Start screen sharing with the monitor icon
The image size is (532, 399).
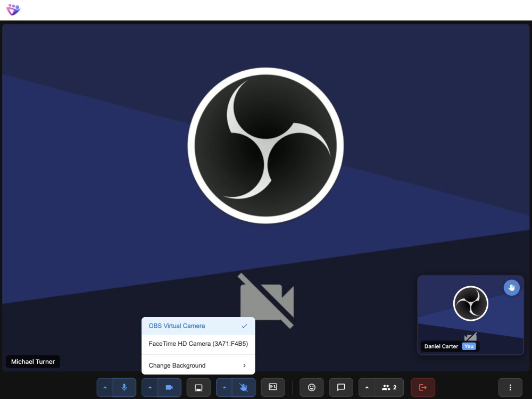(x=198, y=387)
